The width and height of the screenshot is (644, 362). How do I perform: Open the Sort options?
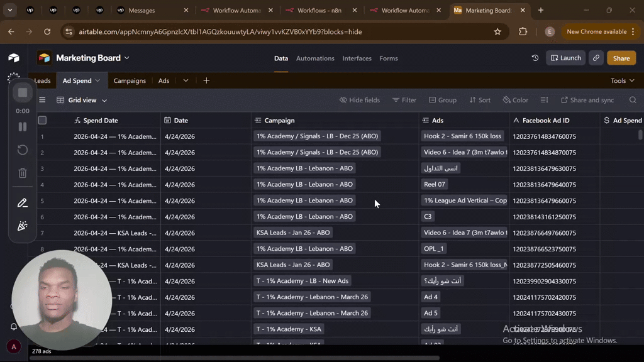[x=480, y=100]
